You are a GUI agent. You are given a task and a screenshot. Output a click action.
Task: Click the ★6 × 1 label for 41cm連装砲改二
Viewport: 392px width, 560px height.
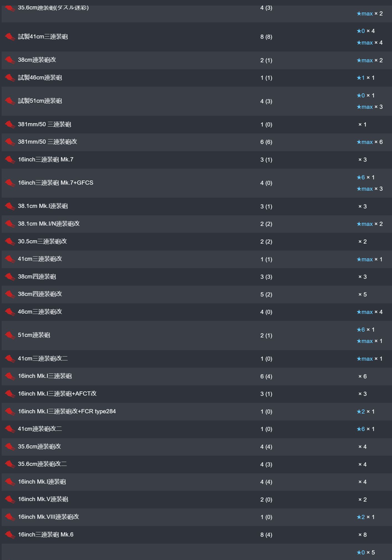coord(366,429)
